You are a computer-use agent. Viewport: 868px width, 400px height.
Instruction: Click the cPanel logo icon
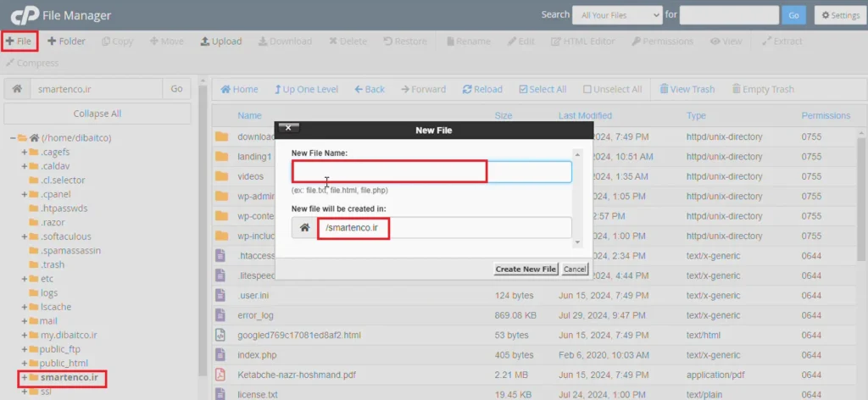click(x=25, y=15)
